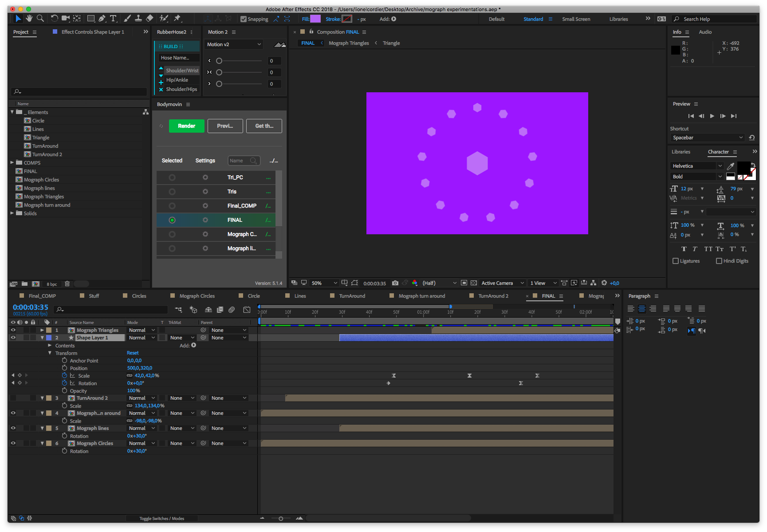The image size is (767, 532).
Task: Select the Puppet Pin tool
Action: click(177, 18)
